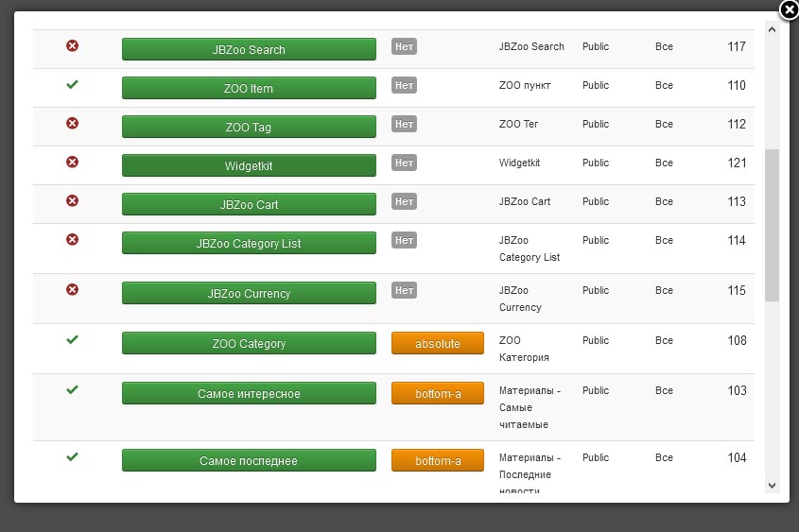Click the gray Нет label for ZOO Item
The height and width of the screenshot is (532, 799).
click(404, 86)
